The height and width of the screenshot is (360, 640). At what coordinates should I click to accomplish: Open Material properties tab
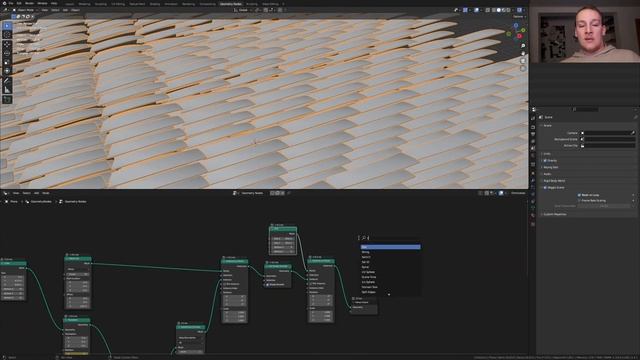click(533, 216)
